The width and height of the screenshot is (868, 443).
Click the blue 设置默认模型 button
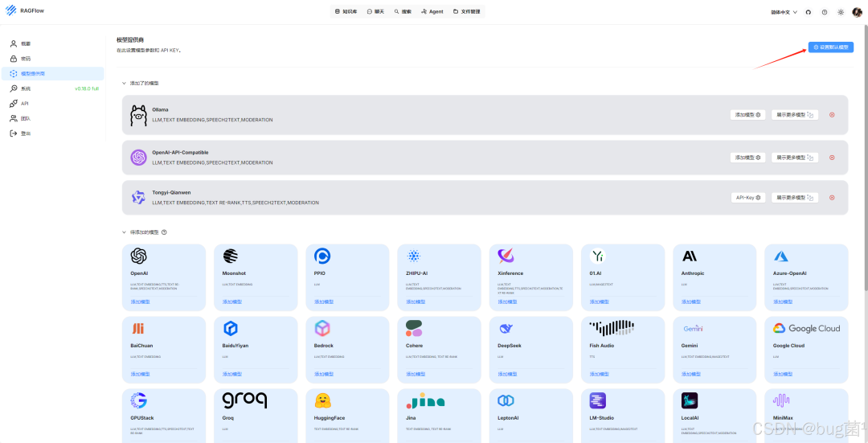(x=830, y=47)
